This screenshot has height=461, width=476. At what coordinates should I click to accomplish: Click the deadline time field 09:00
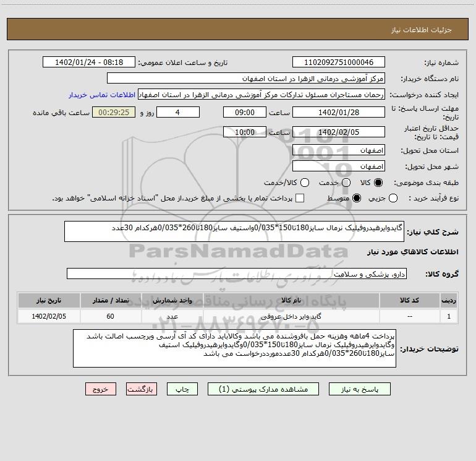245,112
